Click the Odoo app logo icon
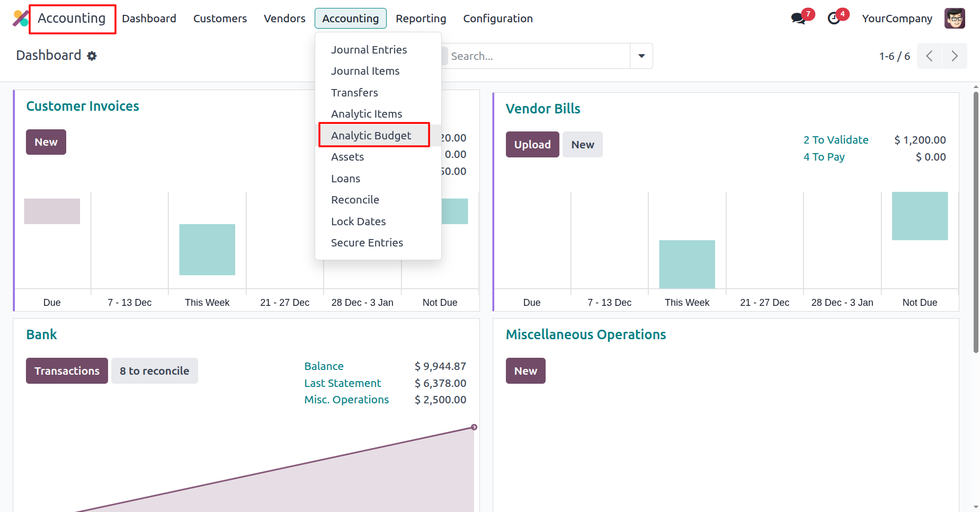980x512 pixels. coord(20,19)
